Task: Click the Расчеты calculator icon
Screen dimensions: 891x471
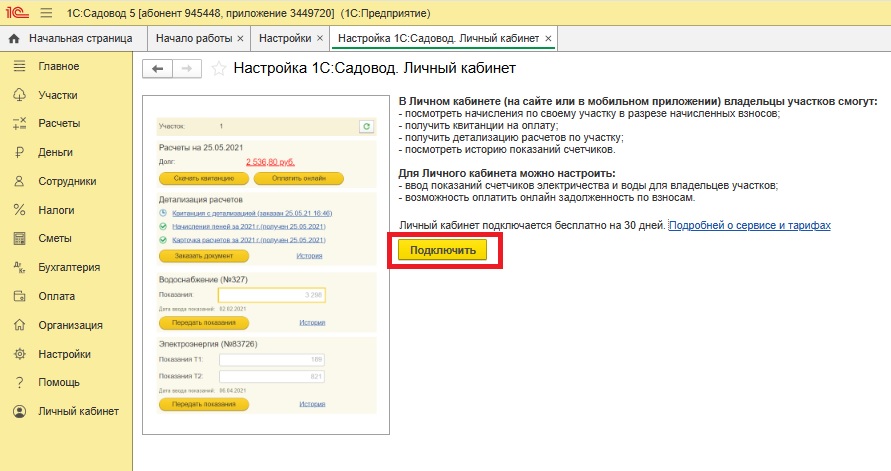Action: 19,123
